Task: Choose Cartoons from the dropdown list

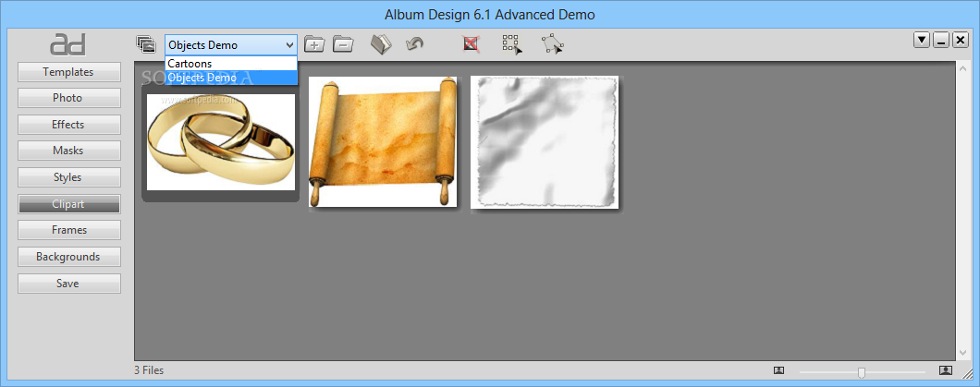Action: pos(231,64)
